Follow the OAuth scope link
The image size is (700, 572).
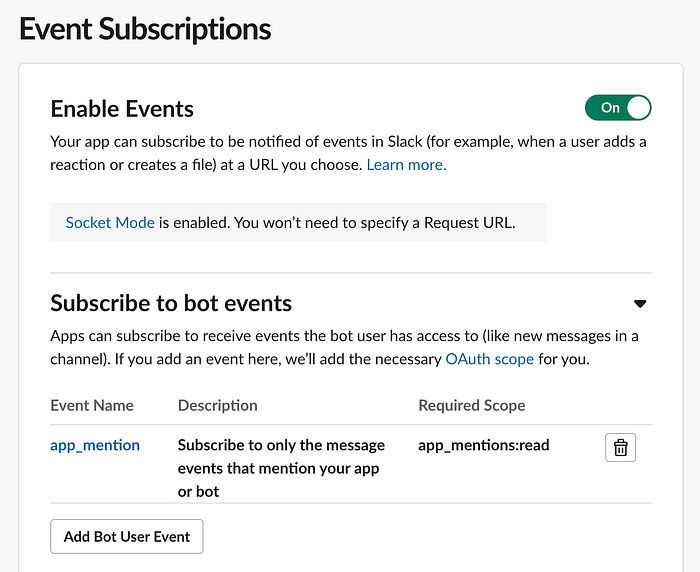click(x=490, y=359)
